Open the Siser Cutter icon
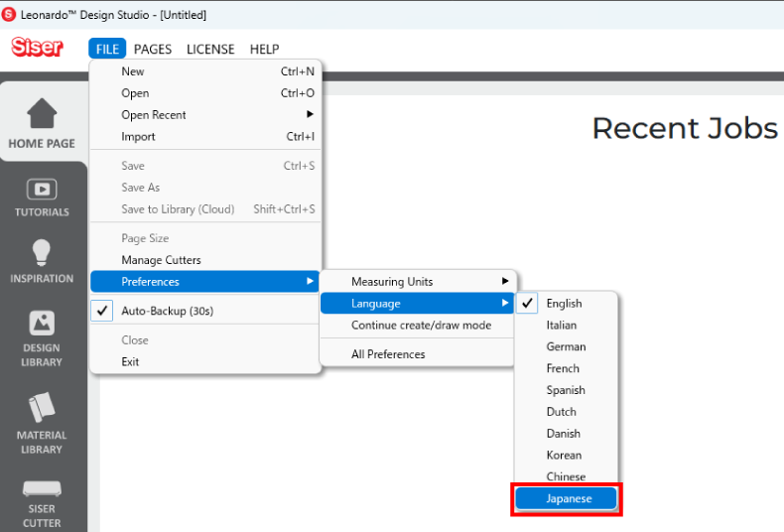 tap(42, 488)
